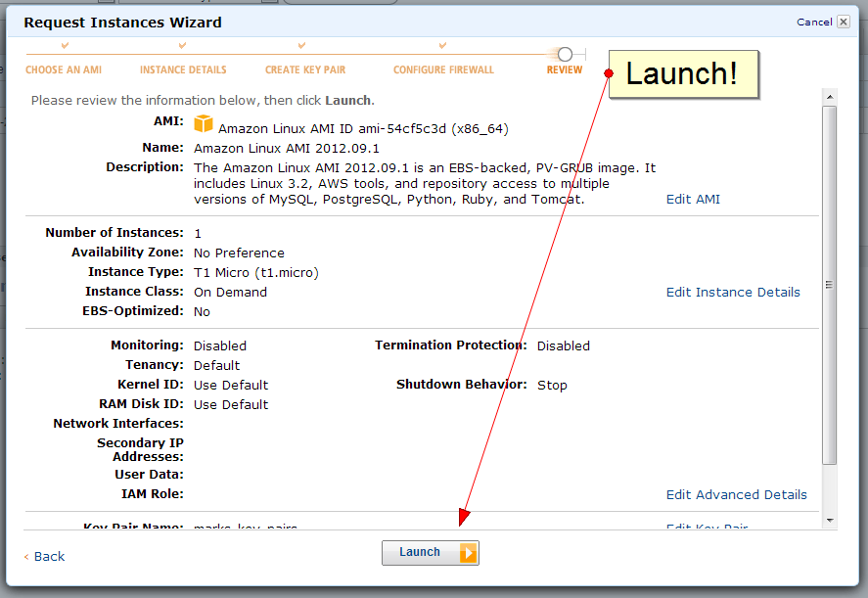Click the Cancel link
Screen dimensions: 868x598
coord(814,23)
